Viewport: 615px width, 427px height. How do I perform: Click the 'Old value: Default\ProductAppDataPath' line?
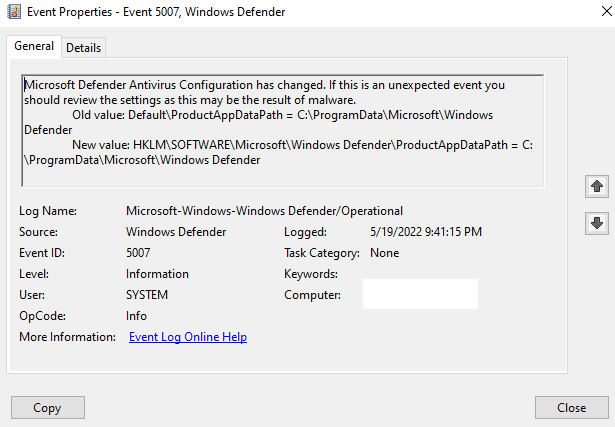[282, 115]
